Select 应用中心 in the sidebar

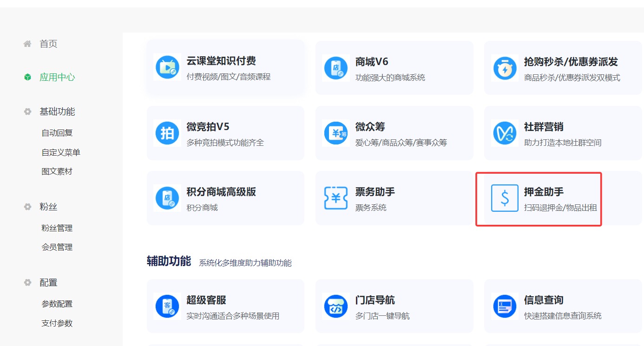[x=57, y=78]
